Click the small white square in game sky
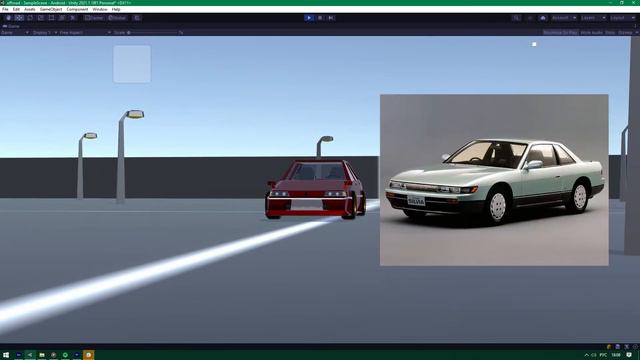The image size is (640, 360). [x=534, y=44]
